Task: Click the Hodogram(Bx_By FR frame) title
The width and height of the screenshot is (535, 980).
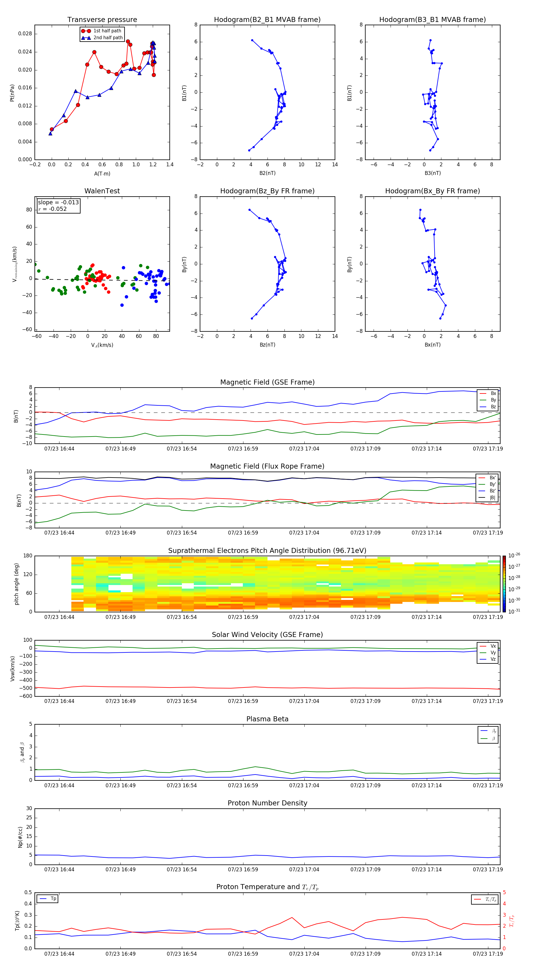Action: [x=432, y=191]
